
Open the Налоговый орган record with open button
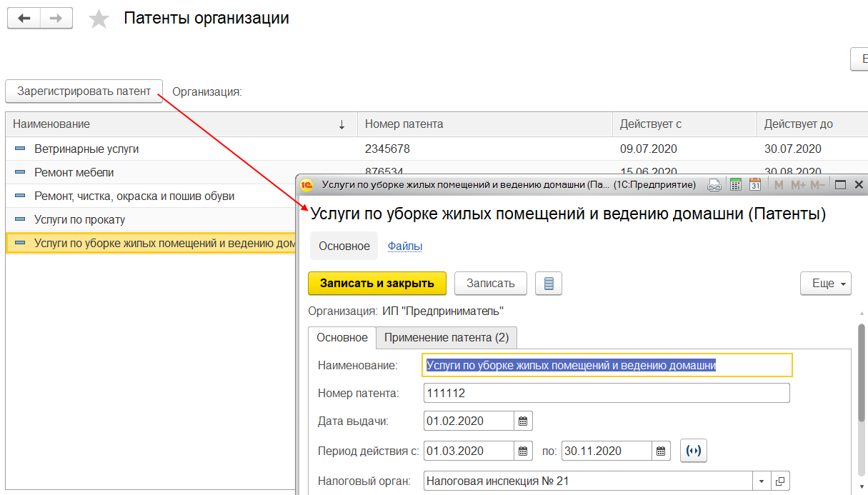click(781, 481)
